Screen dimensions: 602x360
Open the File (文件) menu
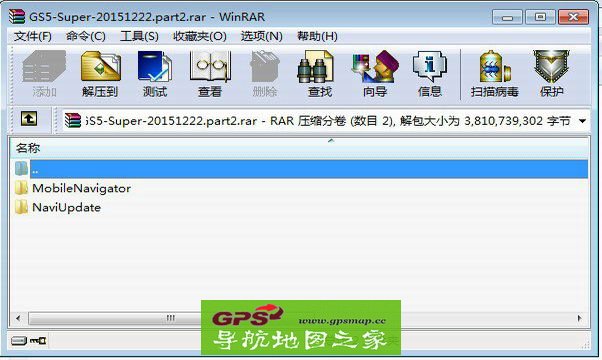pos(33,36)
